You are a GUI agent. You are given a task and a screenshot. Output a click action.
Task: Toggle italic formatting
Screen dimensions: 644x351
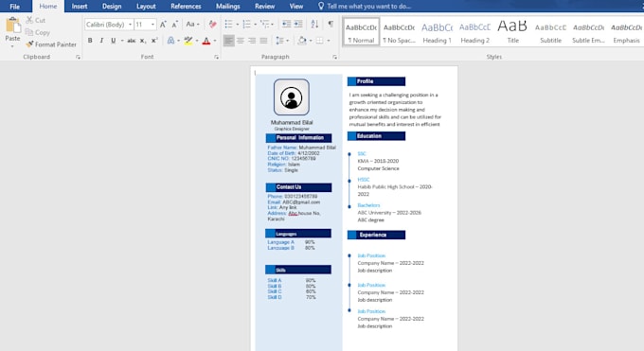(x=101, y=41)
